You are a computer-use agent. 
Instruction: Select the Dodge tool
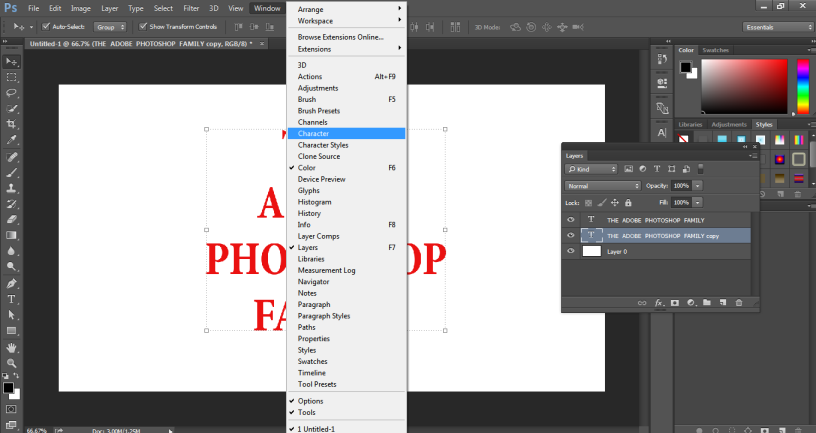pyautogui.click(x=11, y=266)
